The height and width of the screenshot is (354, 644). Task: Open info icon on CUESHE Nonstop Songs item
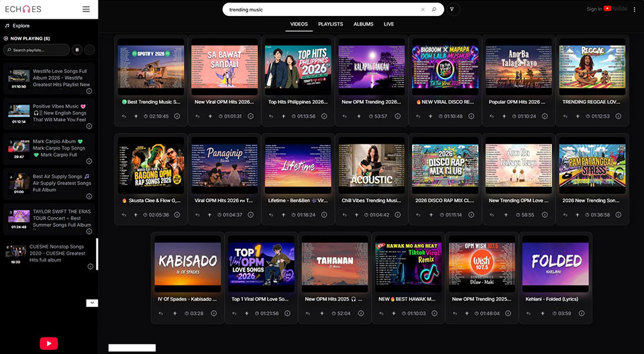pyautogui.click(x=91, y=267)
